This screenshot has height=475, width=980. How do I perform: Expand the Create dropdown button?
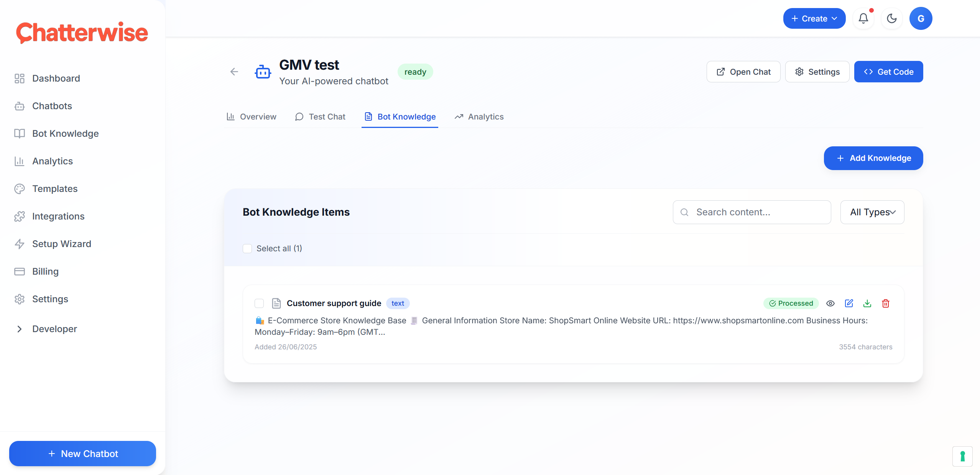click(814, 18)
